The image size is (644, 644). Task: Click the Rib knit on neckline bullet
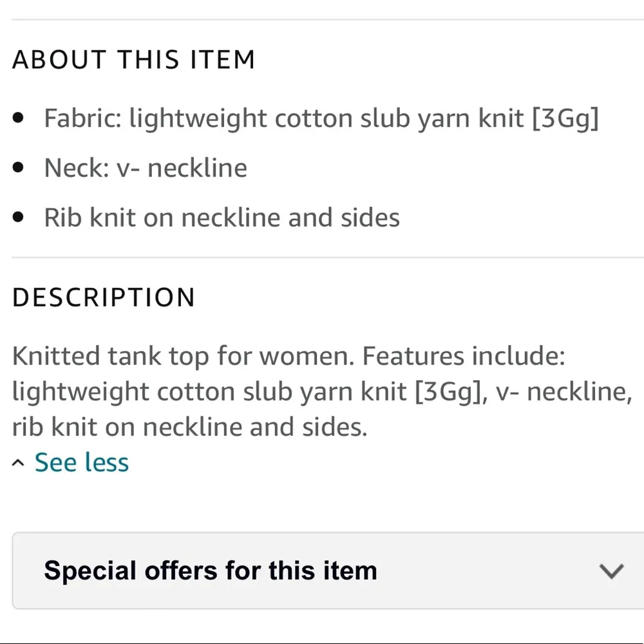click(x=222, y=217)
